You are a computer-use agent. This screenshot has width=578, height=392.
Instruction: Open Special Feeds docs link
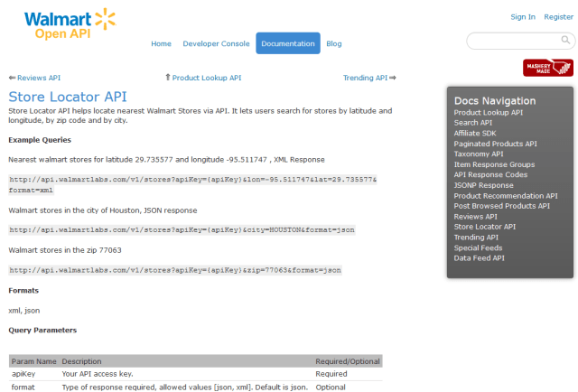click(x=478, y=247)
